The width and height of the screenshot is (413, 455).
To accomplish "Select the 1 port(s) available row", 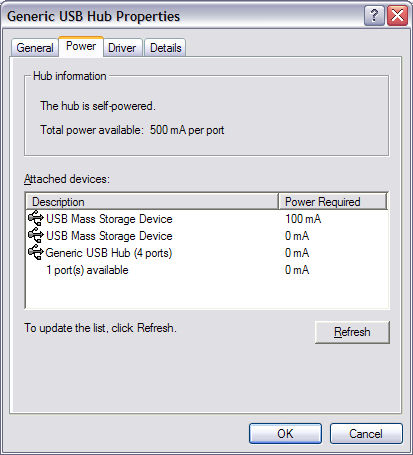I will [x=207, y=270].
